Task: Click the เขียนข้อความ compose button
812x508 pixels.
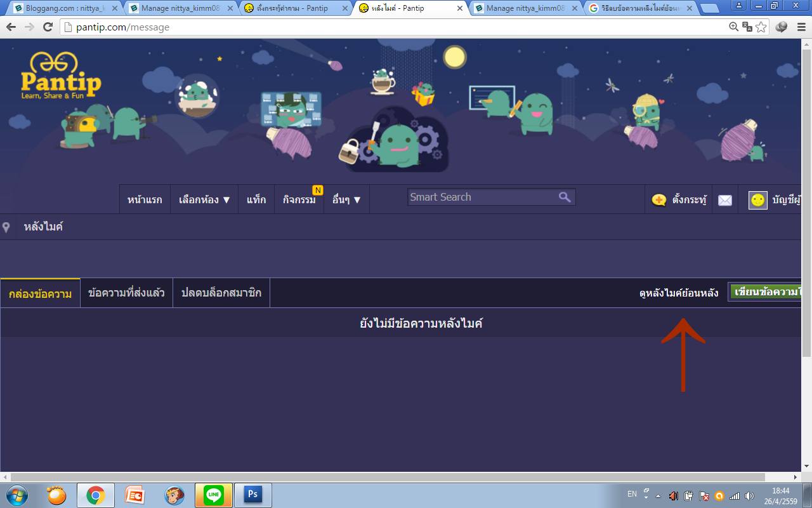Action: pos(766,293)
